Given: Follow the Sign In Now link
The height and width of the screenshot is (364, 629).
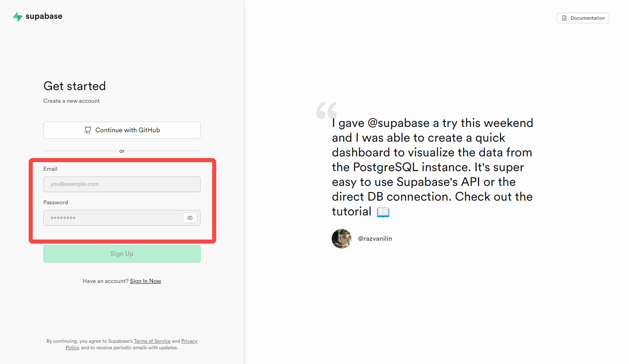Looking at the screenshot, I should [x=145, y=281].
